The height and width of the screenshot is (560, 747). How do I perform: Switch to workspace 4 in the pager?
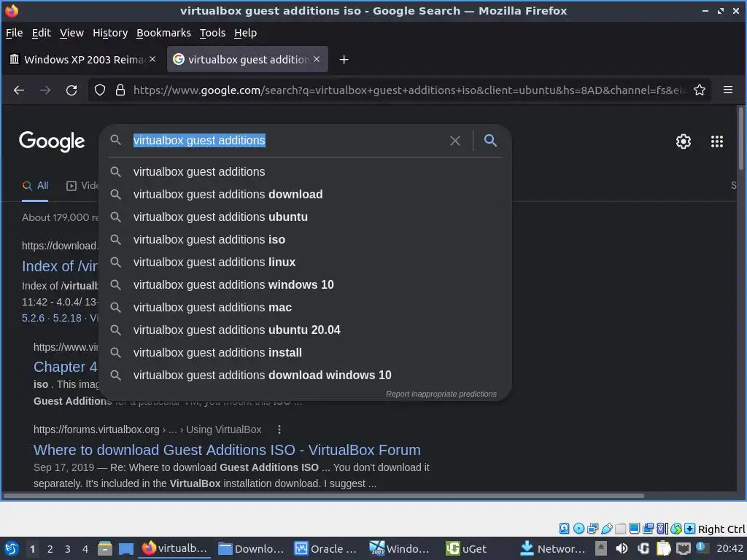pos(85,549)
